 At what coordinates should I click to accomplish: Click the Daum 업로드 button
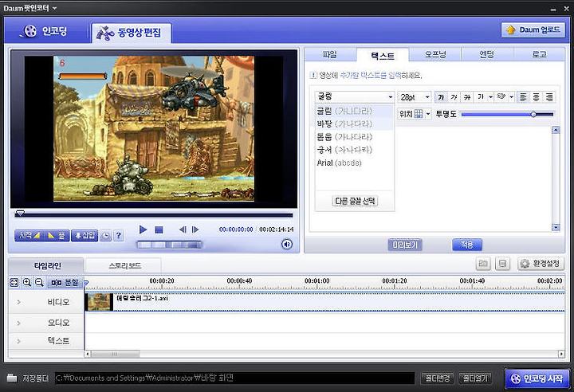coord(533,30)
